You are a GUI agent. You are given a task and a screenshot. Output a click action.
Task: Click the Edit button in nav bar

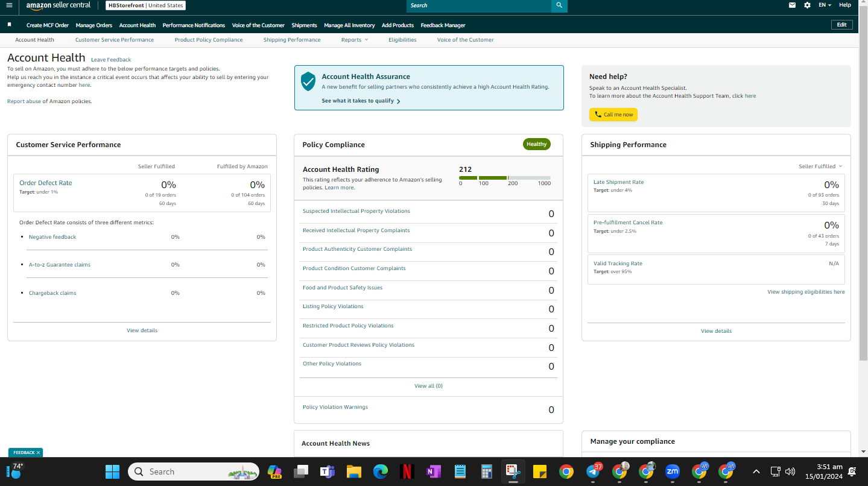pos(842,25)
